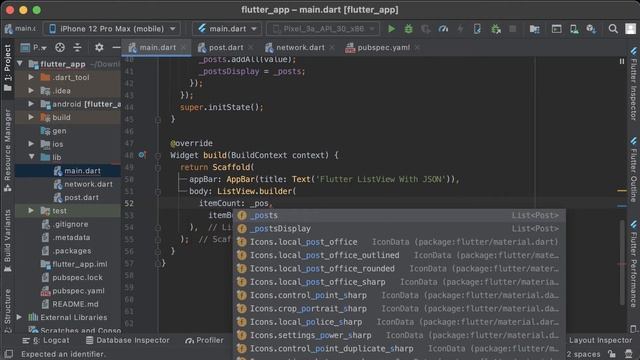Close the pubspec.yaml tab
The image size is (640, 360).
[417, 48]
